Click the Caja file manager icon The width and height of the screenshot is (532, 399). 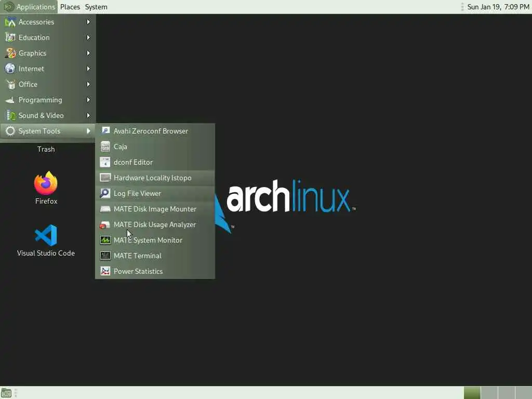tap(105, 147)
